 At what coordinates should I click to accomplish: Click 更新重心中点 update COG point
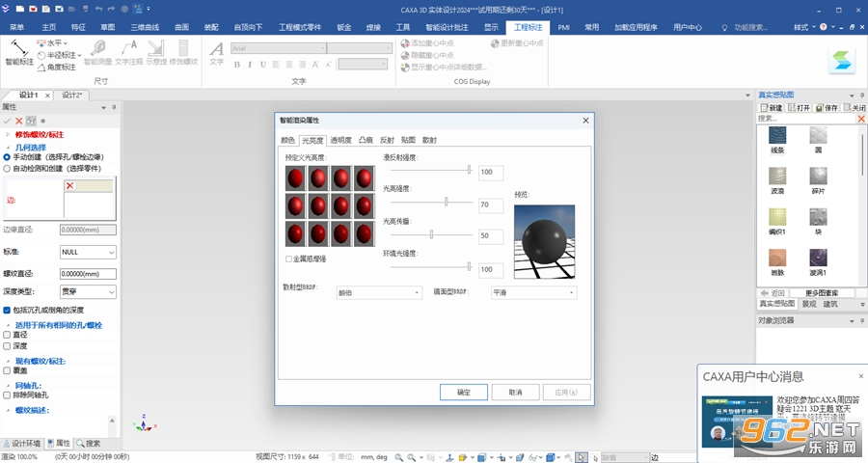pyautogui.click(x=517, y=42)
